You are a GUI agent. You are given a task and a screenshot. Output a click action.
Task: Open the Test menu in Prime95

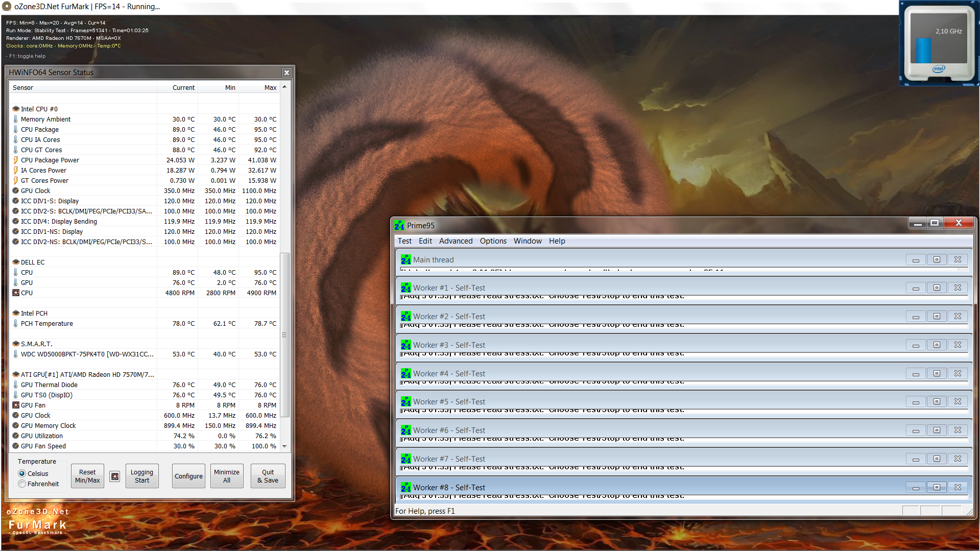pos(404,241)
